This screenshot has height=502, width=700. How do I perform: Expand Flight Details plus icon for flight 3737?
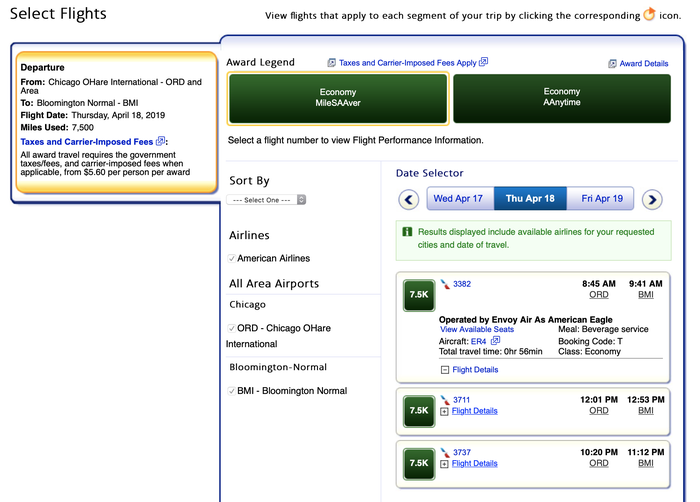click(x=444, y=464)
